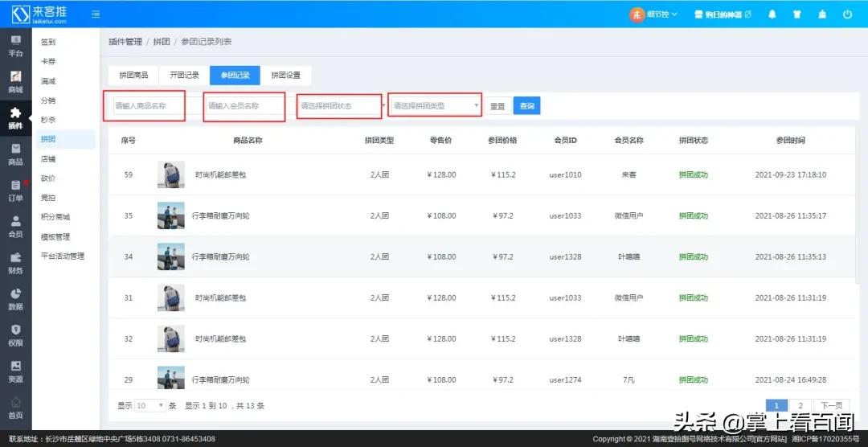Open 签到 in the plugin submenu

tap(48, 42)
